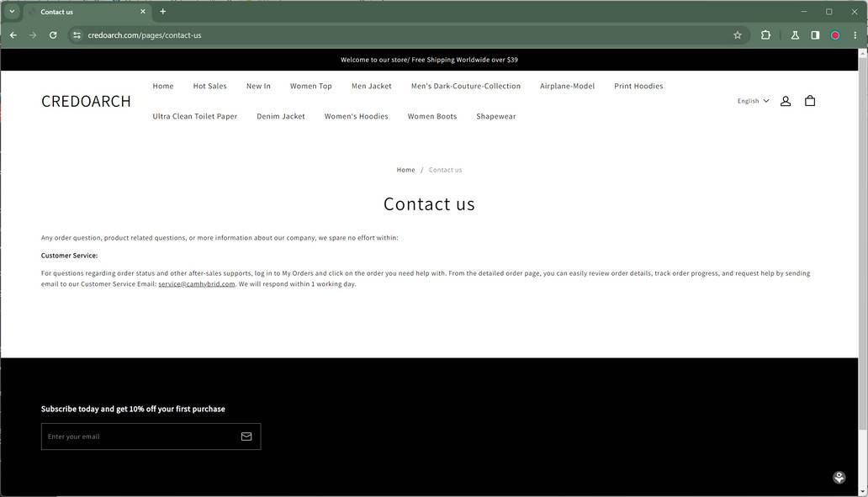Reload the page with the refresh icon
Screen dimensions: 868x497
pos(52,34)
